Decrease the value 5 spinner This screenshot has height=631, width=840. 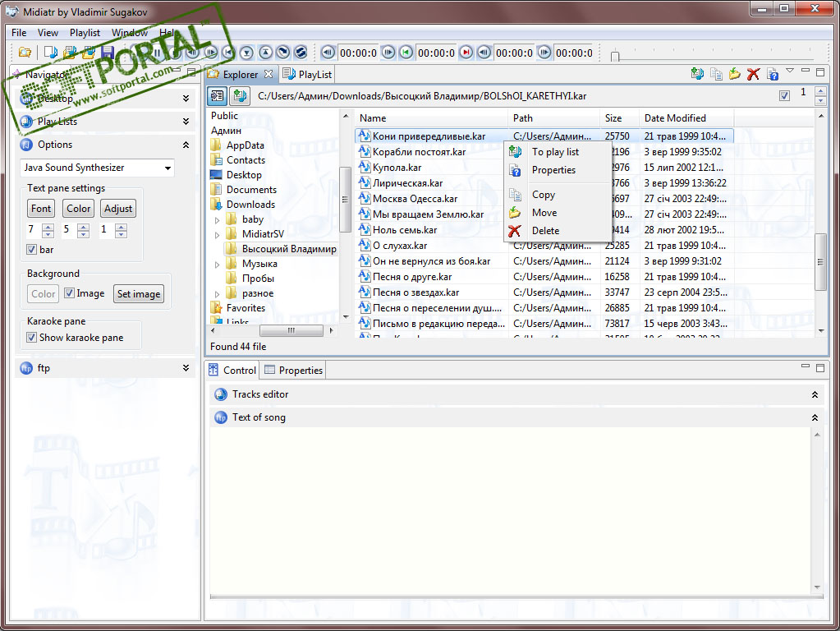click(83, 234)
